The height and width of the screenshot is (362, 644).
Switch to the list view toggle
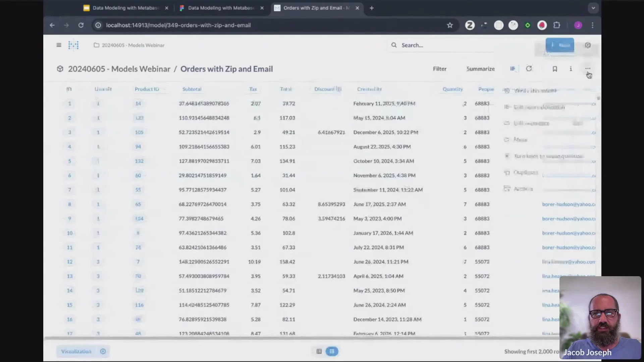click(319, 351)
